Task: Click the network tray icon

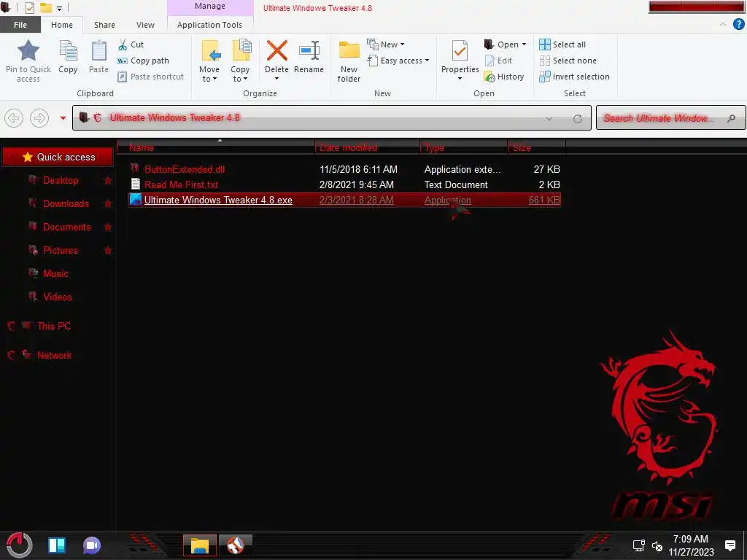Action: (x=638, y=545)
